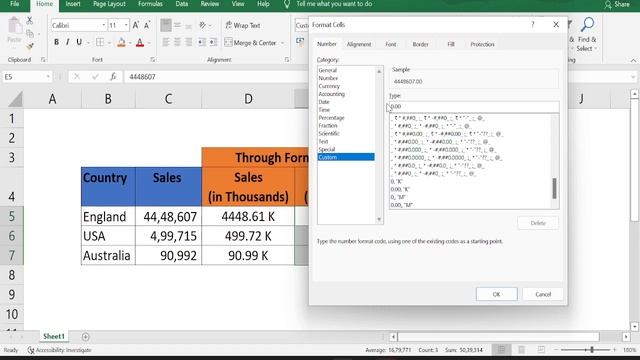Collapse the ribbon with chevron
This screenshot has height=360, width=640.
point(633,60)
